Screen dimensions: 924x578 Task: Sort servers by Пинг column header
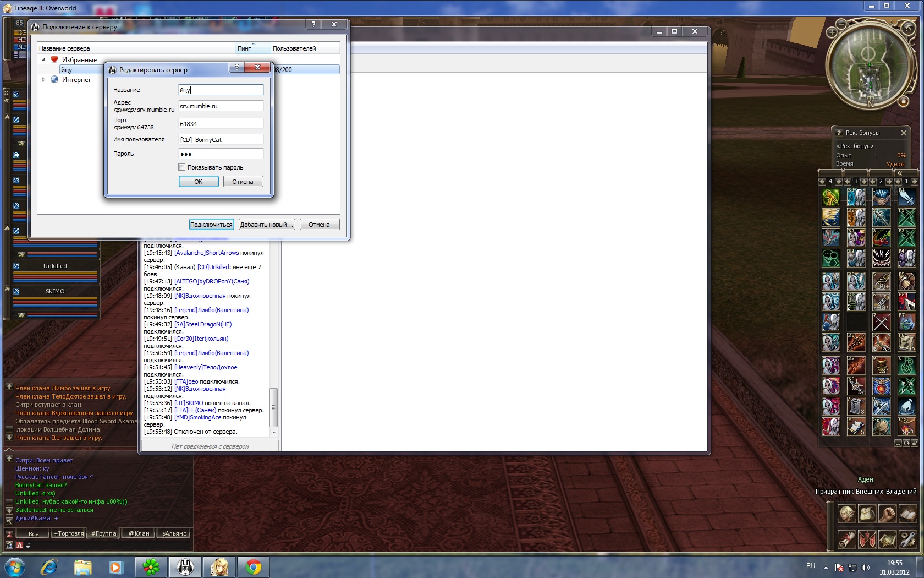click(254, 48)
